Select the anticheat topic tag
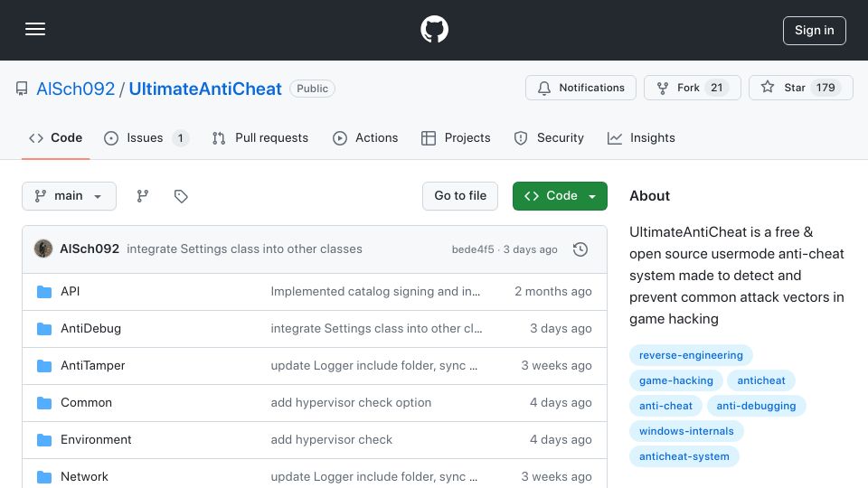Screen dimensions: 868x488 (x=761, y=380)
